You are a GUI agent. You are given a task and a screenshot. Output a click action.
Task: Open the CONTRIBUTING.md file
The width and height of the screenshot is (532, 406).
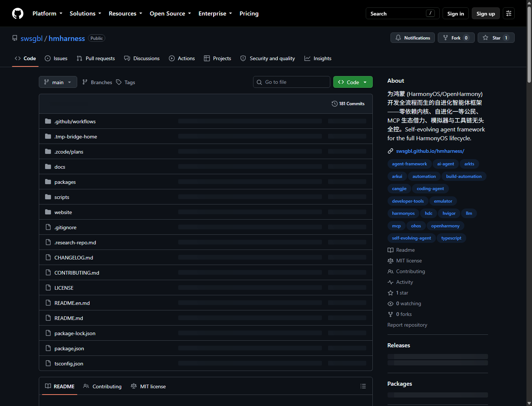77,273
